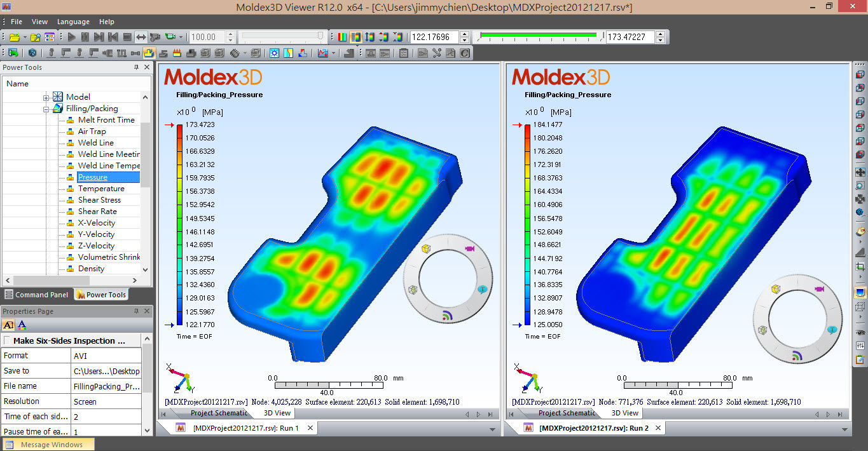Image resolution: width=868 pixels, height=451 pixels.
Task: Select Melt Front Time in the tree
Action: [106, 120]
